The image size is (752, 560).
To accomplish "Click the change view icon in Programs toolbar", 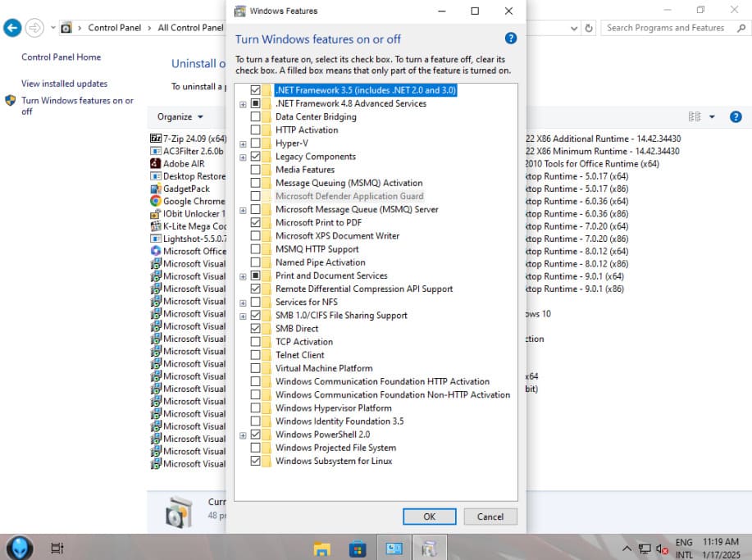I will (x=695, y=116).
